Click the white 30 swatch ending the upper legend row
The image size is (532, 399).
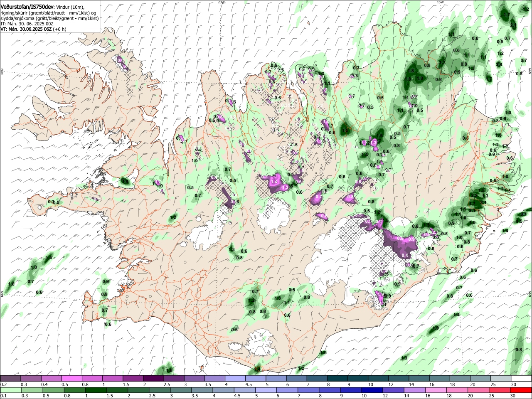[x=522, y=379]
